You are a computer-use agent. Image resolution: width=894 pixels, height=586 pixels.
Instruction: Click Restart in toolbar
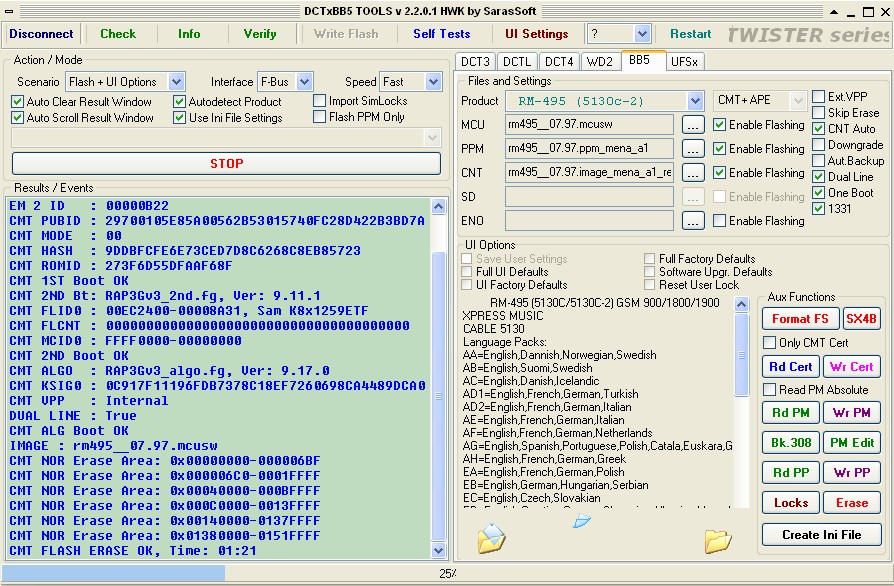click(690, 34)
